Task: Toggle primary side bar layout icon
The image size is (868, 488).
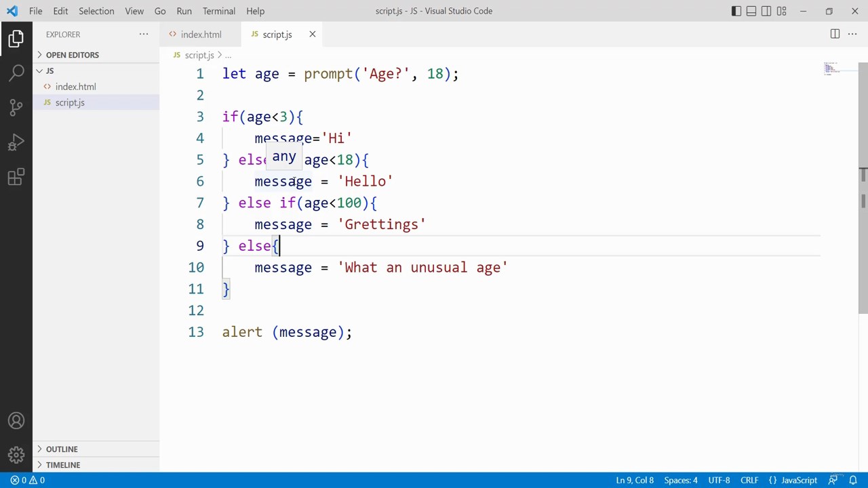Action: tap(736, 11)
